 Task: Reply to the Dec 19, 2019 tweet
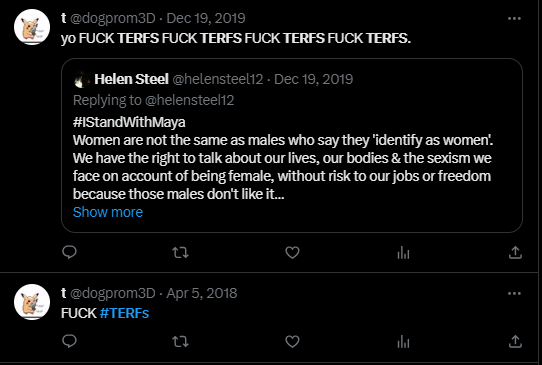[x=69, y=252]
